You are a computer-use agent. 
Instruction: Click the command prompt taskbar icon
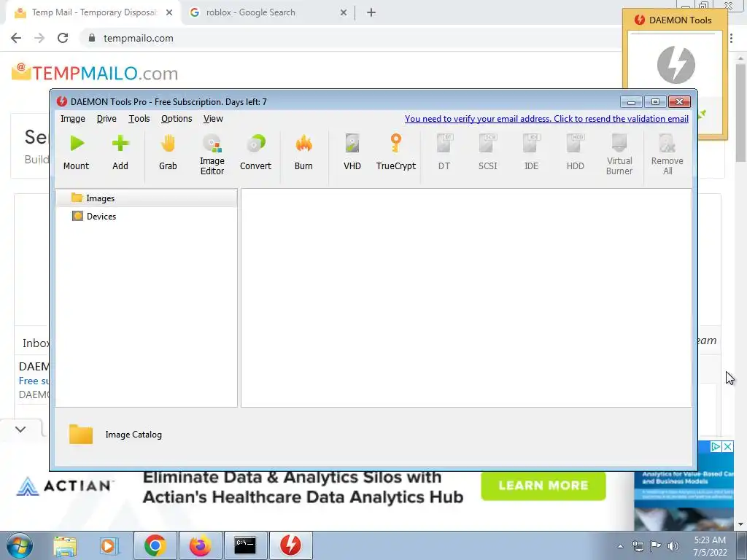pos(245,545)
